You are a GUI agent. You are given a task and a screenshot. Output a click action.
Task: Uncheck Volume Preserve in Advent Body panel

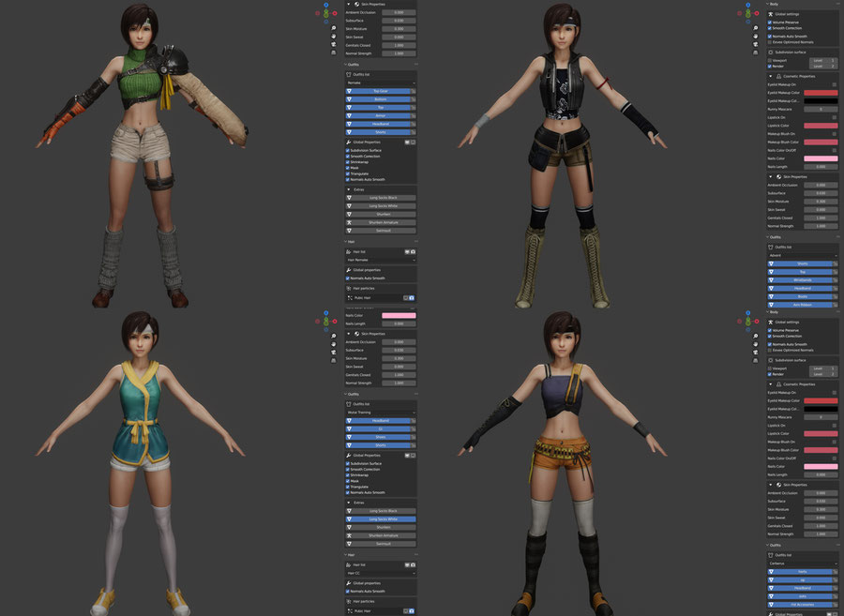coord(770,23)
